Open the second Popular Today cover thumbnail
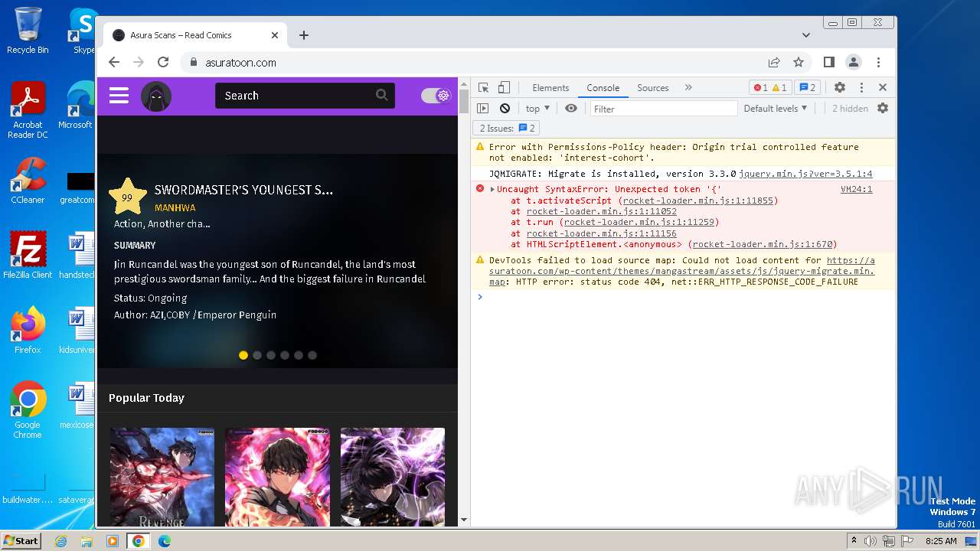980x551 pixels. pos(277,477)
